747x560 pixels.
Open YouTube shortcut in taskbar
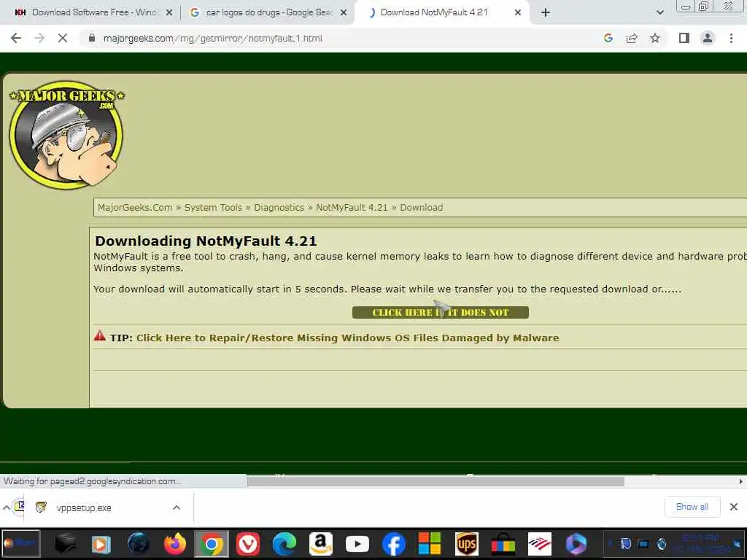357,543
